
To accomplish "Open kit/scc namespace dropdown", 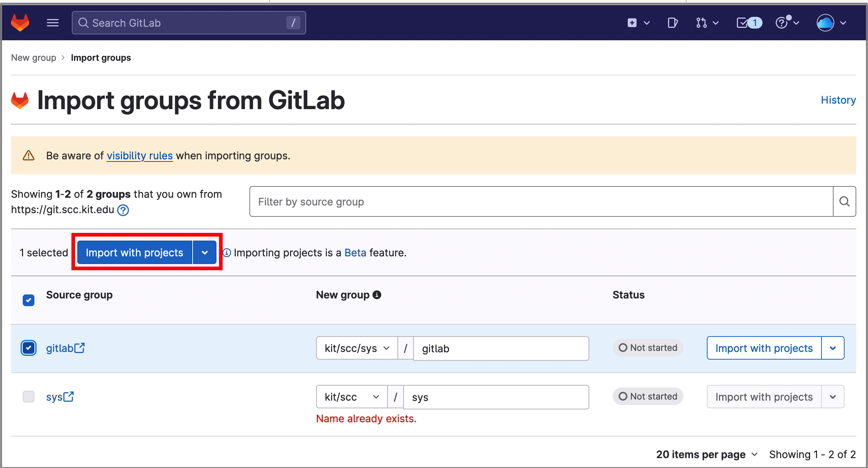I will [352, 397].
